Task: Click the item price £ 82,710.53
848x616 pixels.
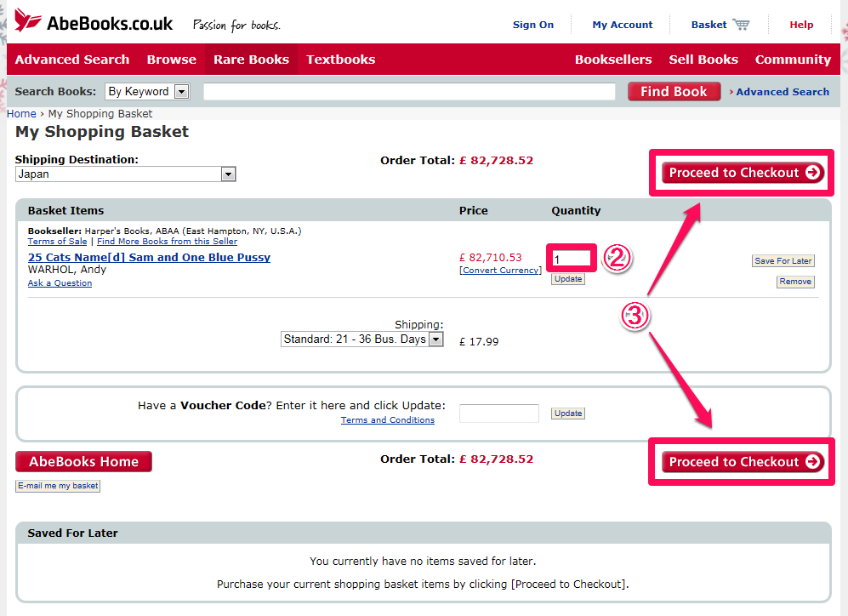Action: coord(491,258)
